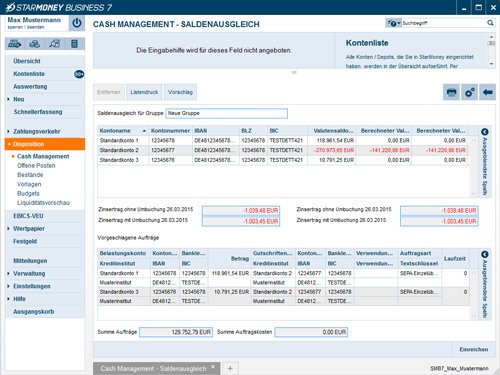Click the Summe Auftragskosten value field
The width and height of the screenshot is (500, 375).
pyautogui.click(x=311, y=332)
